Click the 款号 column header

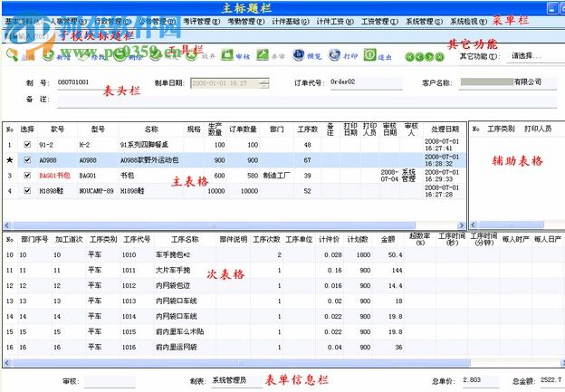(x=58, y=129)
